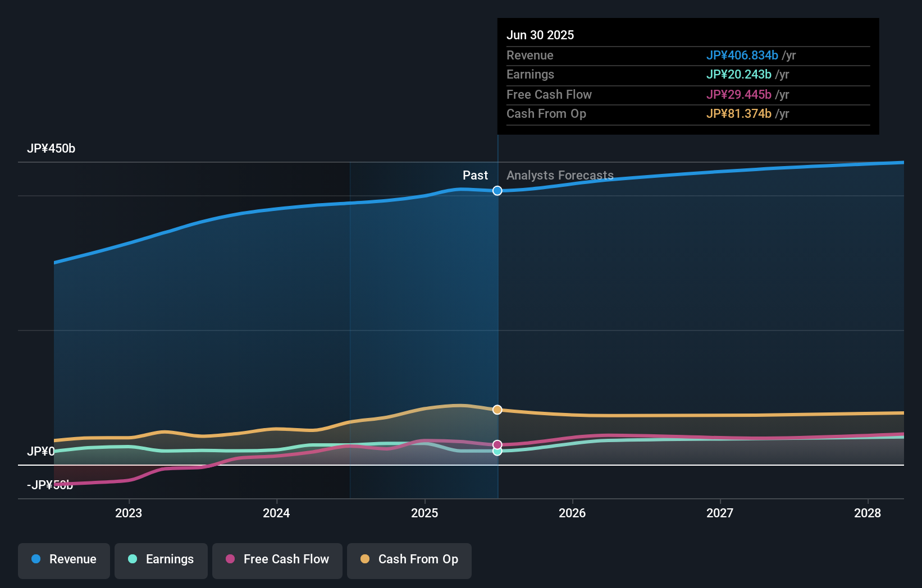Image resolution: width=922 pixels, height=588 pixels.
Task: Toggle the Earnings series visibility
Action: tap(161, 559)
